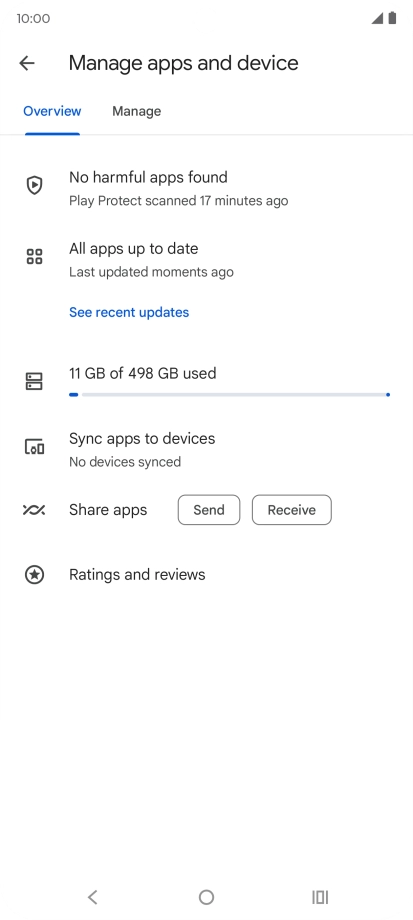Image resolution: width=413 pixels, height=920 pixels.
Task: Tap the star icon for Ratings and reviews
Action: pos(35,574)
